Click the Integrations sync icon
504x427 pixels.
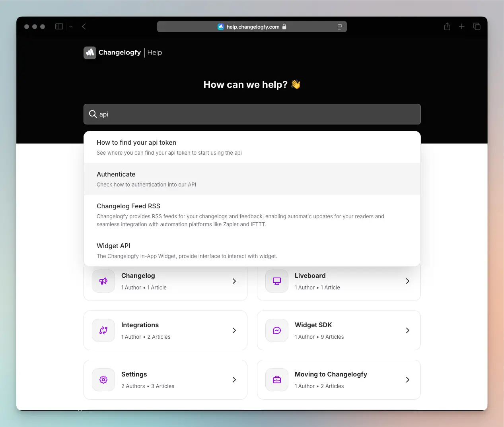103,330
